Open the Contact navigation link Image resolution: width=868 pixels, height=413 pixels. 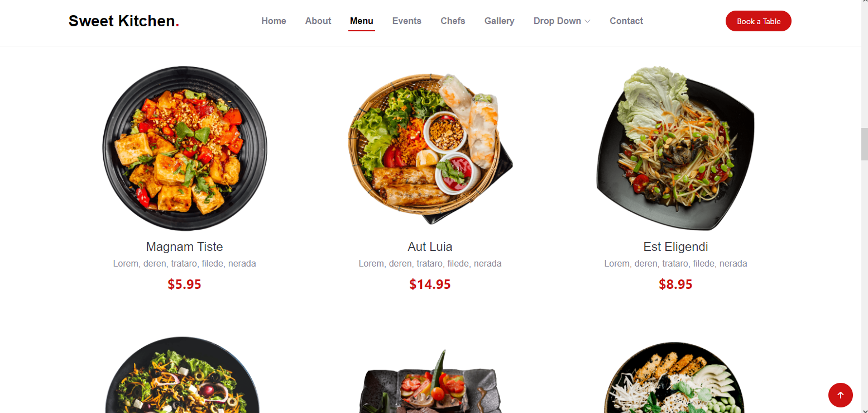pyautogui.click(x=626, y=21)
